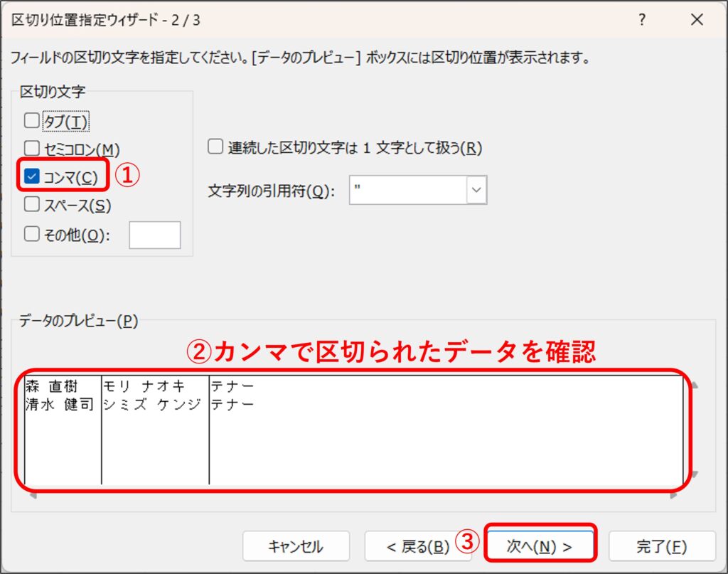Click the preview horizontal scrollbar right arrow

[x=675, y=494]
